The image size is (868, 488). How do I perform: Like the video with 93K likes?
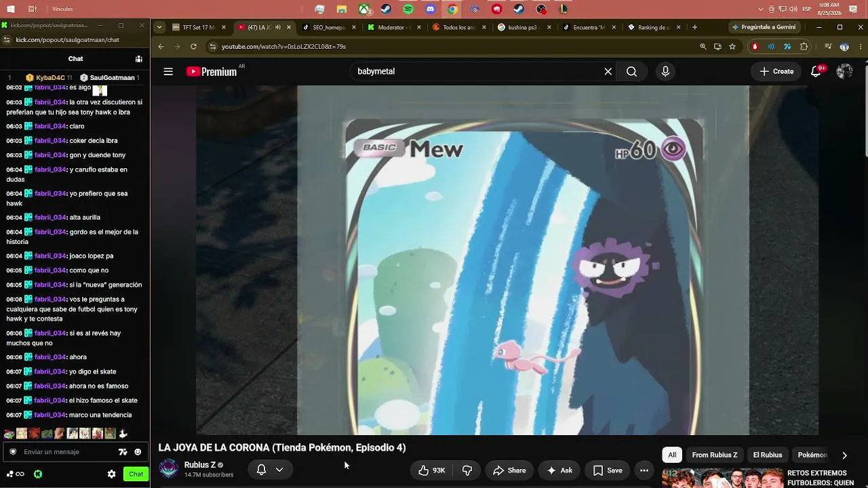(x=431, y=470)
